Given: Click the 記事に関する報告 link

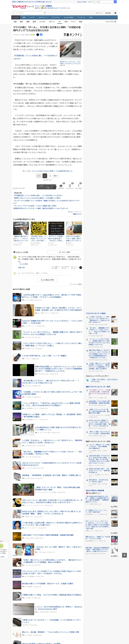Looking at the screenshot, I should pyautogui.click(x=19, y=188).
